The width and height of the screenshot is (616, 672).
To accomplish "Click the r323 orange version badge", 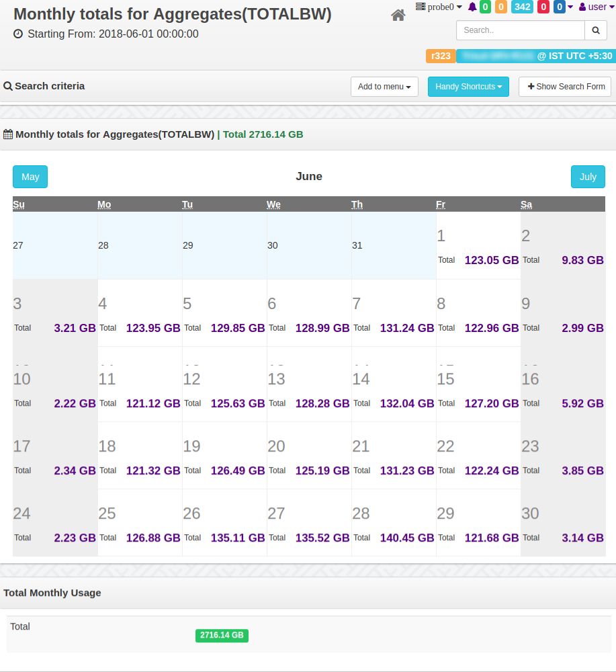I will pyautogui.click(x=441, y=56).
